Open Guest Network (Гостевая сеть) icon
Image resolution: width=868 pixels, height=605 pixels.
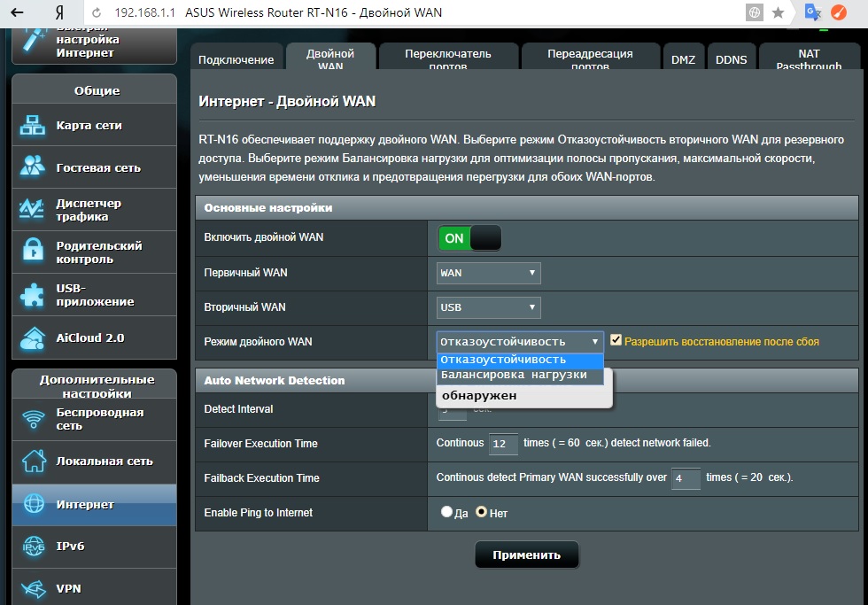pyautogui.click(x=33, y=167)
